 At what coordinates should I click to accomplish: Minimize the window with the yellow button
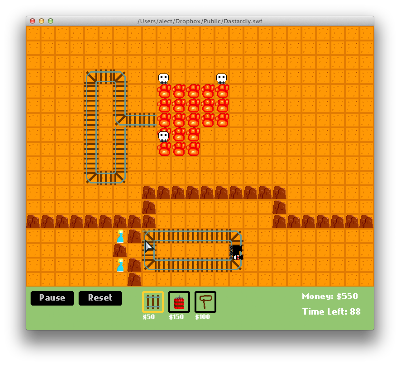[42, 21]
